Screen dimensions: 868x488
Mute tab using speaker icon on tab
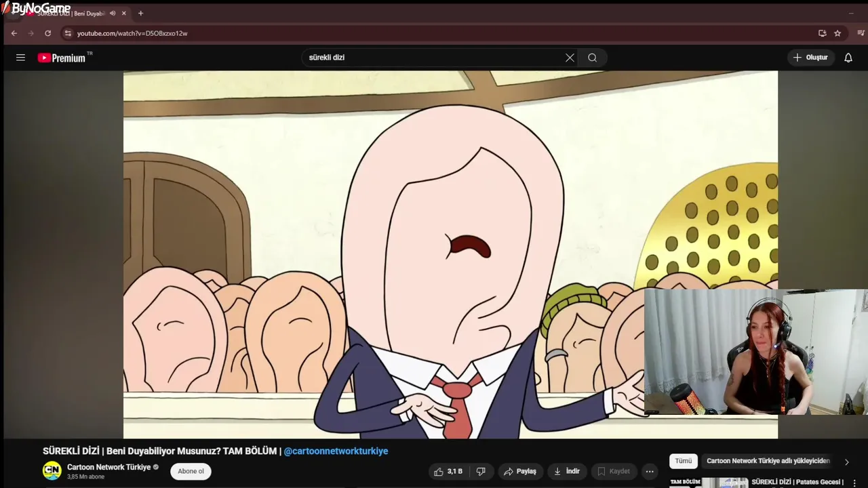(x=113, y=14)
